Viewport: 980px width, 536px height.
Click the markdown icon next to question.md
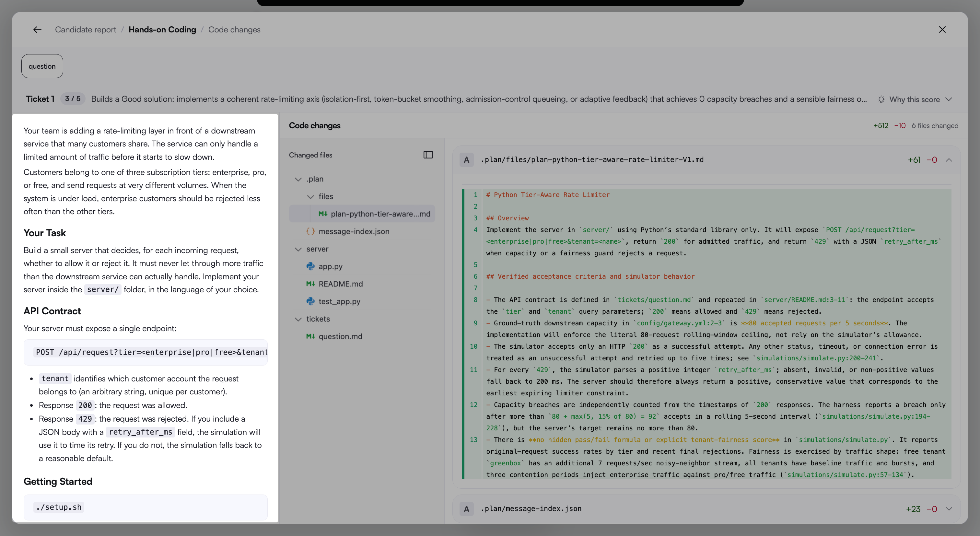[310, 337]
